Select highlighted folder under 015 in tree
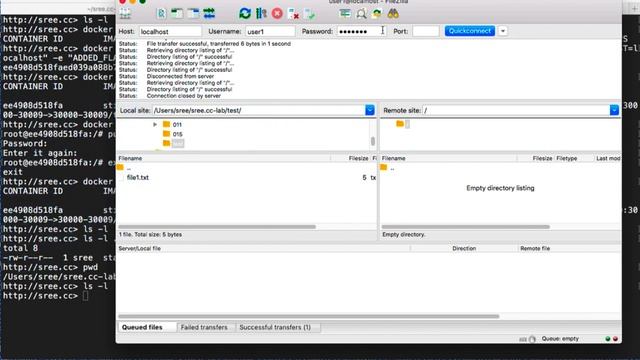The width and height of the screenshot is (640, 360). (178, 143)
